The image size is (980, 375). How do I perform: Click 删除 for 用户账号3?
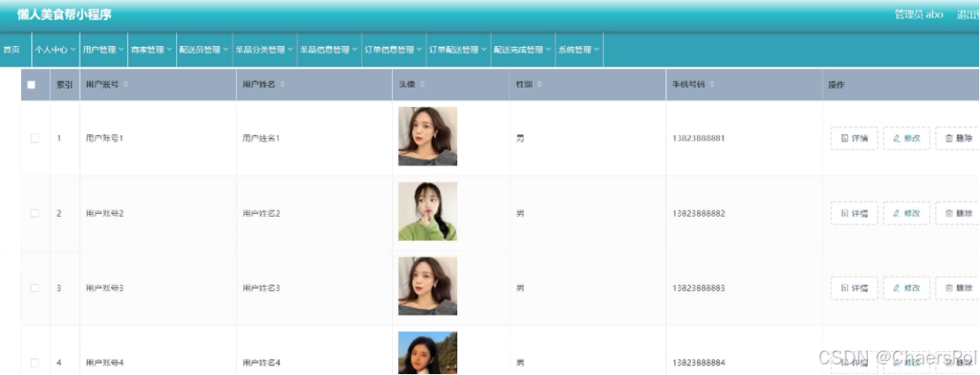[x=958, y=288]
